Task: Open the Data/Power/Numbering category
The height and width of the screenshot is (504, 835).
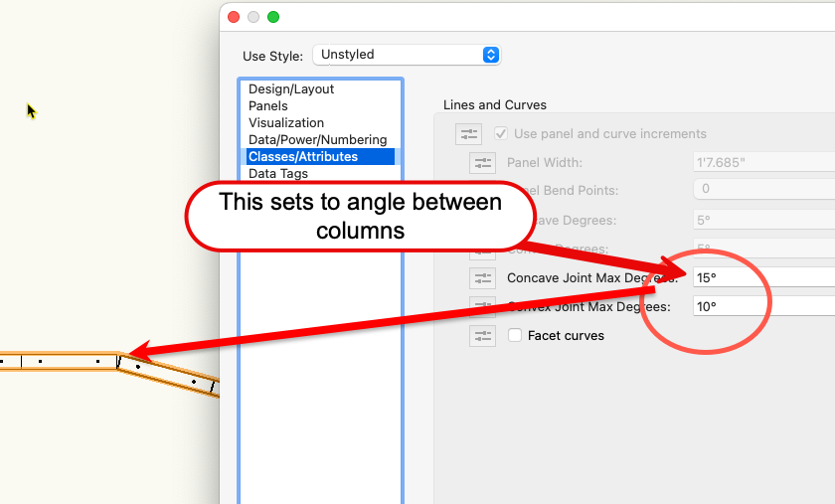Action: point(317,140)
